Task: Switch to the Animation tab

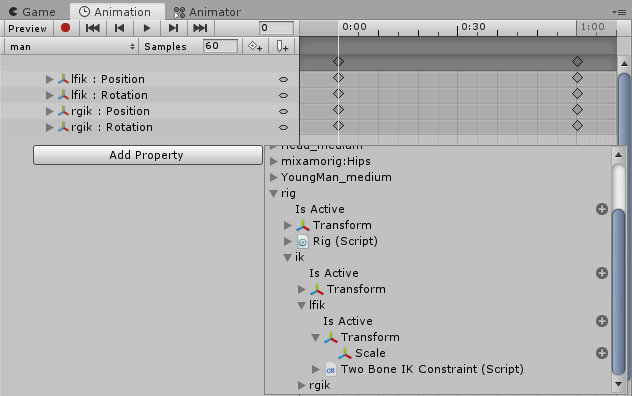Action: pos(117,12)
